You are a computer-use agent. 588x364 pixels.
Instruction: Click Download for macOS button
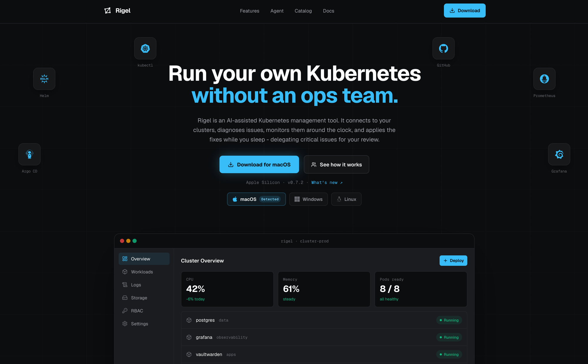[259, 165]
